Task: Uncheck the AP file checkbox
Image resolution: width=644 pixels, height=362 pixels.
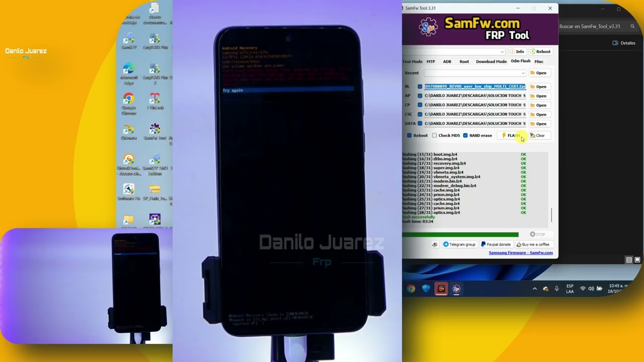Action: tap(420, 96)
